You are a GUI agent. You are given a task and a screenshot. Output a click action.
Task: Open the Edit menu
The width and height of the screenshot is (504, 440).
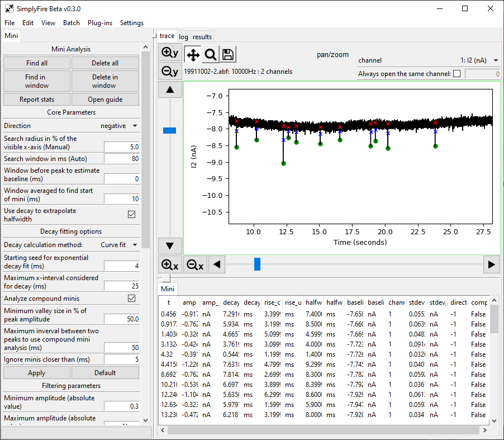[x=27, y=23]
